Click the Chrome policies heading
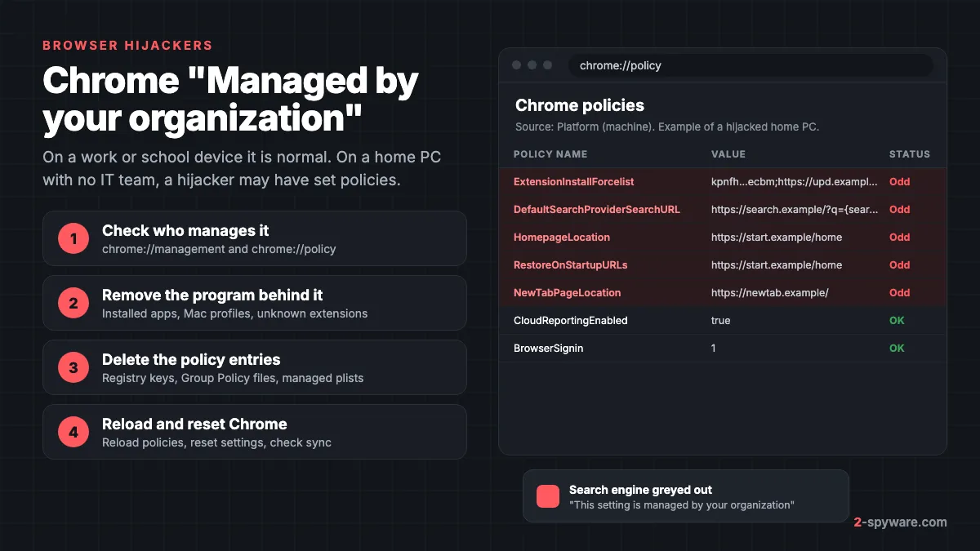The height and width of the screenshot is (551, 980). pyautogui.click(x=580, y=105)
